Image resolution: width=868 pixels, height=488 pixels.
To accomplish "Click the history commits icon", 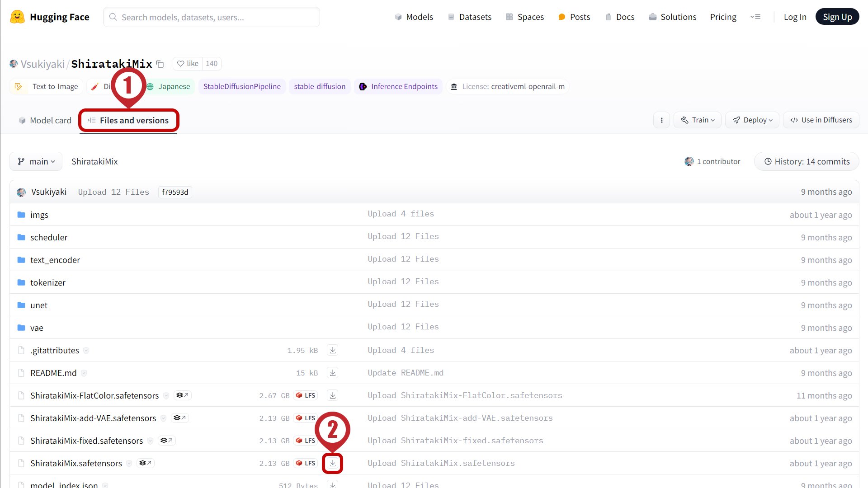I will [x=769, y=161].
